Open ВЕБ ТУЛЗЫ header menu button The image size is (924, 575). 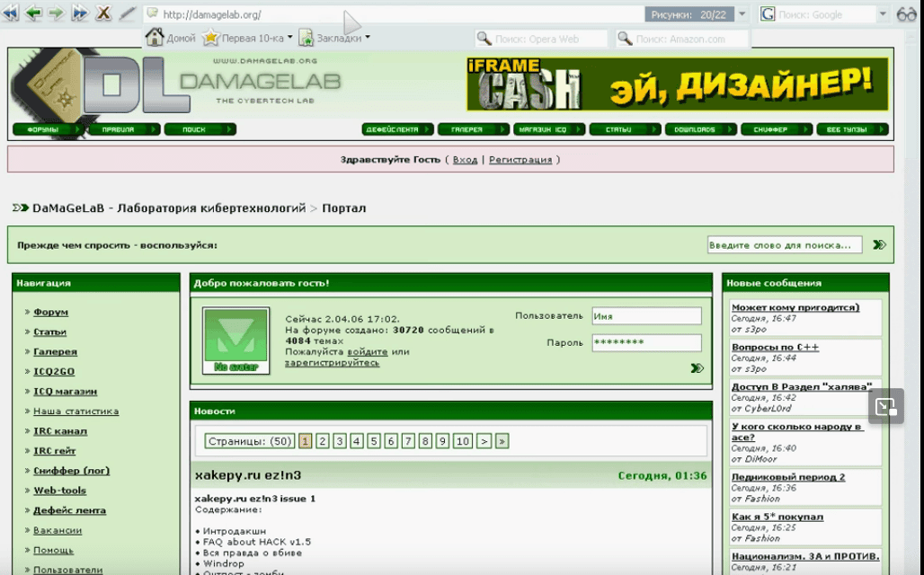(853, 129)
